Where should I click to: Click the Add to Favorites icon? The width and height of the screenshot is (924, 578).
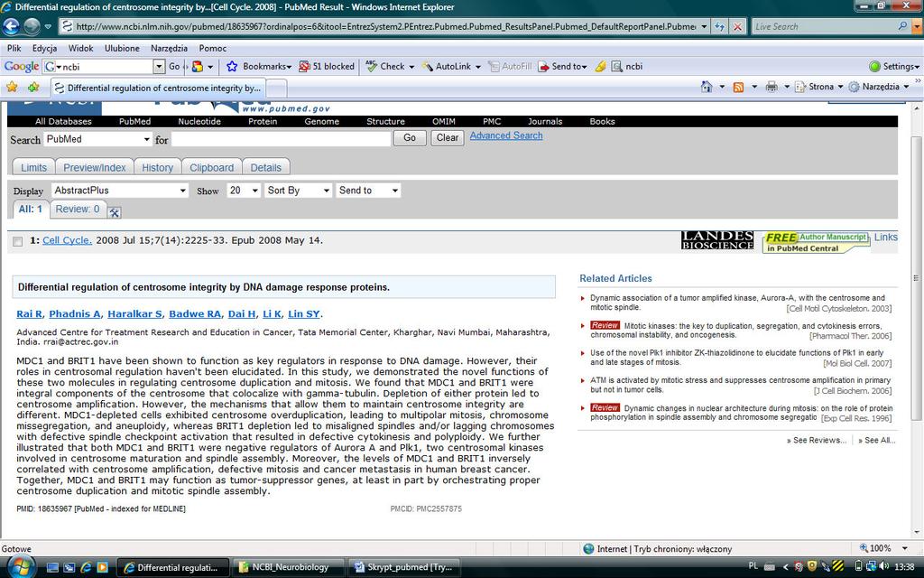click(33, 88)
